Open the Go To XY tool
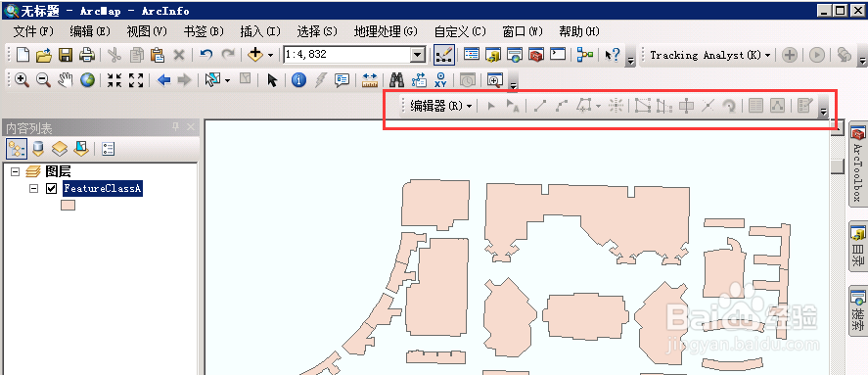Viewport: 868px width, 375px height. point(440,80)
